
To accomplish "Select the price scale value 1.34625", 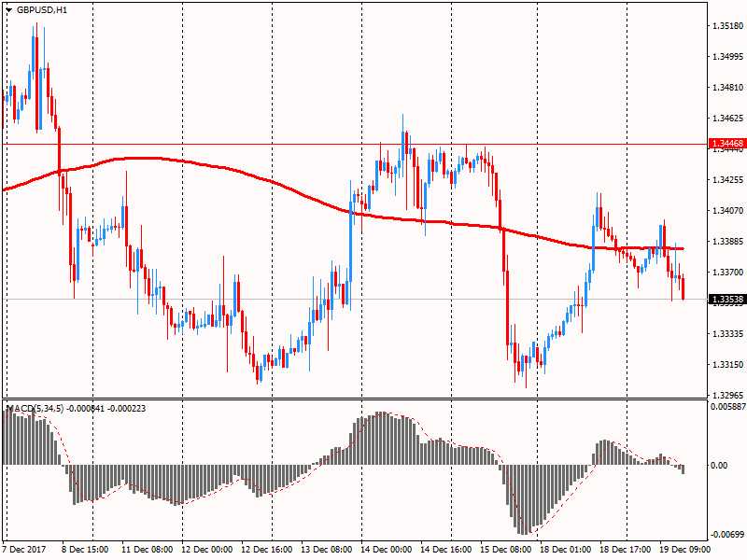I will [x=728, y=119].
